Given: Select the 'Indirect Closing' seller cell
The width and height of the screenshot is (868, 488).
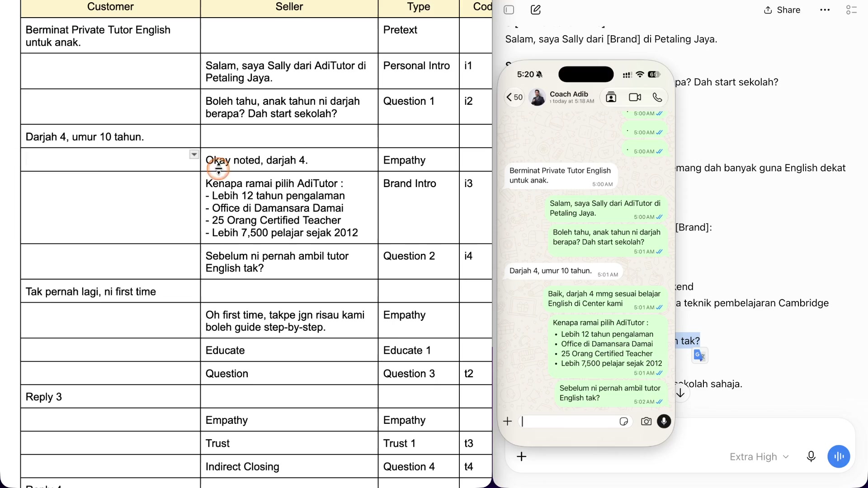Looking at the screenshot, I should point(289,466).
